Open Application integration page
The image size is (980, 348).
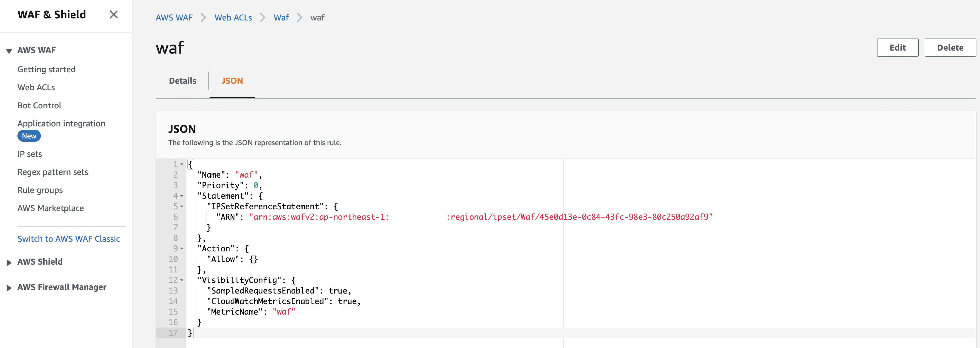click(61, 123)
